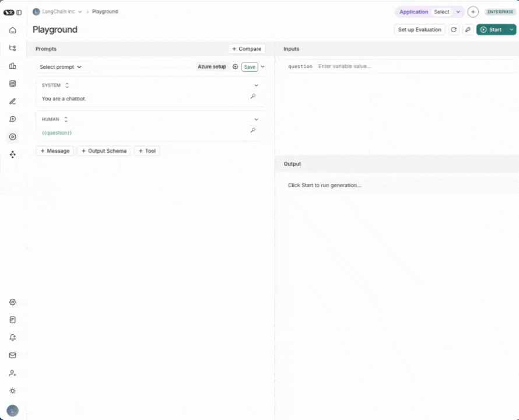Open the Tracing projects icon in sidebar

pyautogui.click(x=12, y=48)
